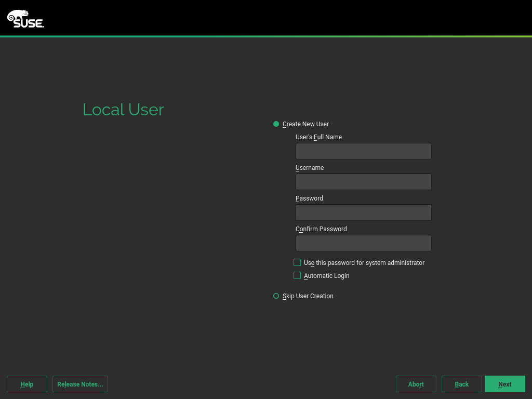Viewport: 532px width, 399px height.
Task: Go Back to the previous step
Action: click(x=461, y=384)
